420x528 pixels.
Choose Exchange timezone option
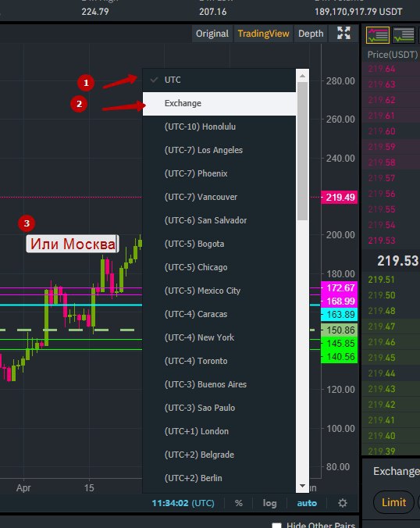(219, 103)
